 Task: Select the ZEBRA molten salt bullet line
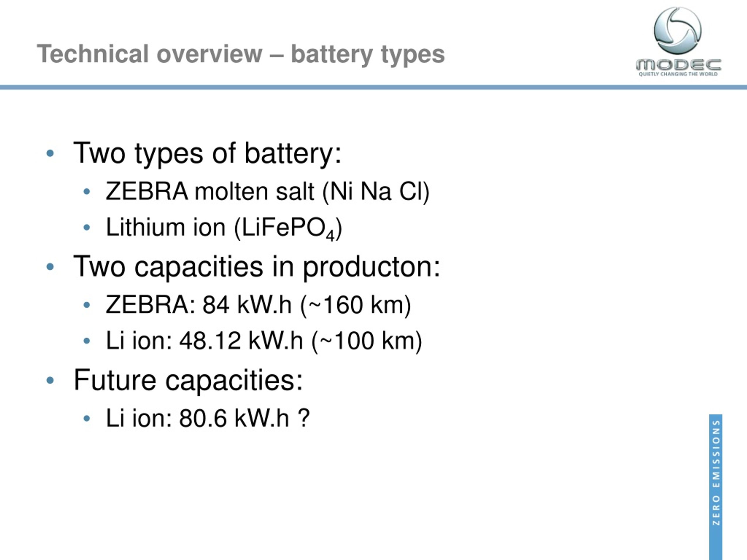268,192
